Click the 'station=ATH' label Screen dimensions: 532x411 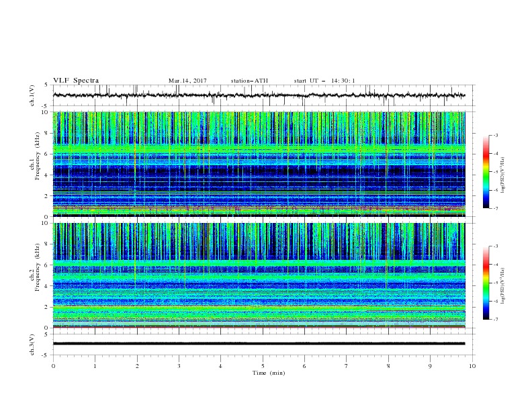[x=249, y=81]
